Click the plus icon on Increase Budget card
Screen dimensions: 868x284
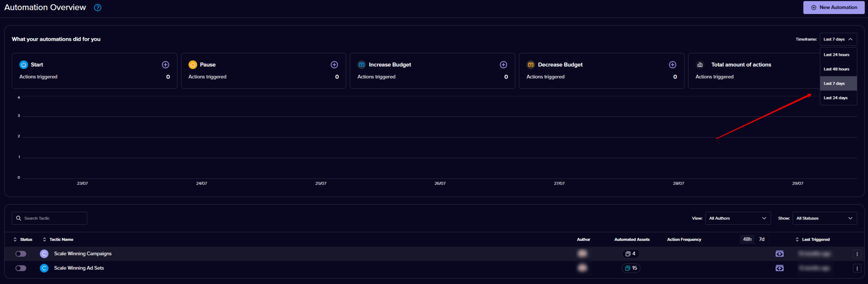(x=503, y=65)
